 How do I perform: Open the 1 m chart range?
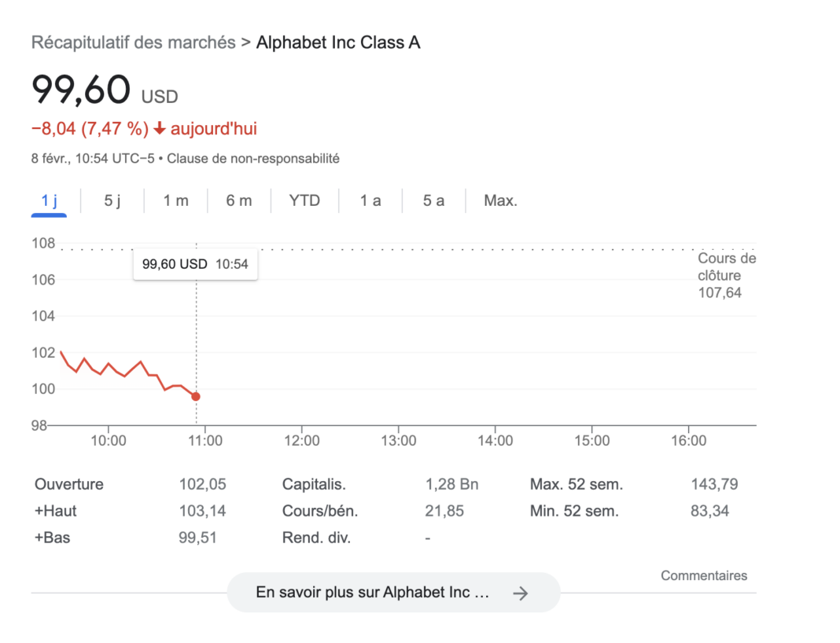[175, 200]
